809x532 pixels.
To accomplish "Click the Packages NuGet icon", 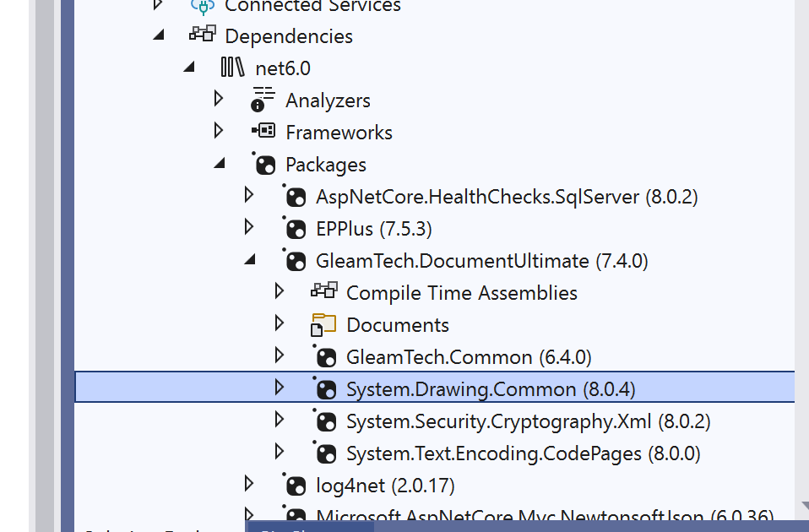I will click(x=264, y=164).
